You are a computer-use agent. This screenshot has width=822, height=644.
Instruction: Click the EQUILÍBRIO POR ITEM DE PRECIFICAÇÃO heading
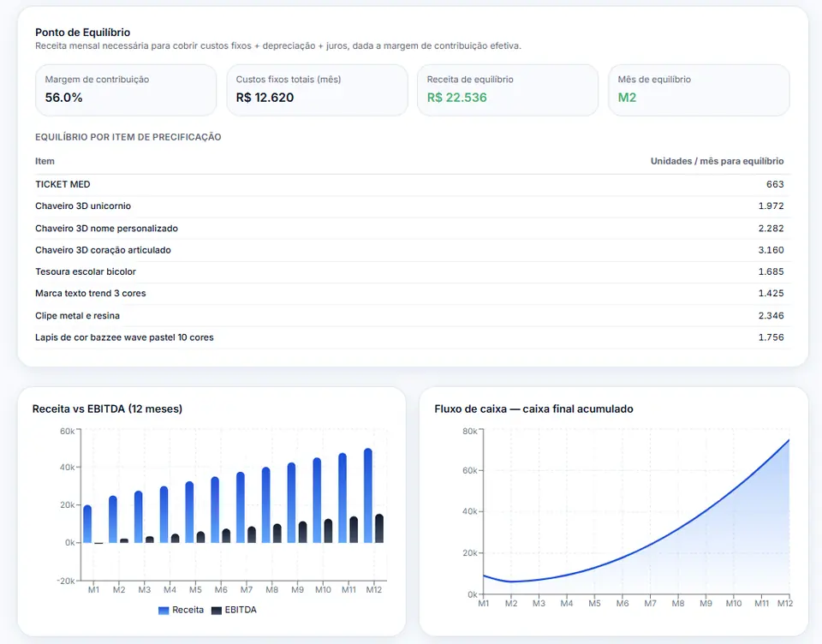point(128,137)
